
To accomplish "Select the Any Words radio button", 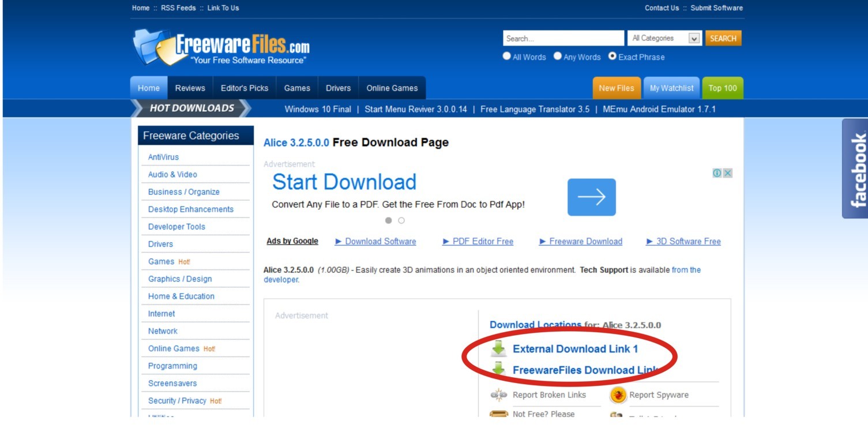I will (558, 56).
